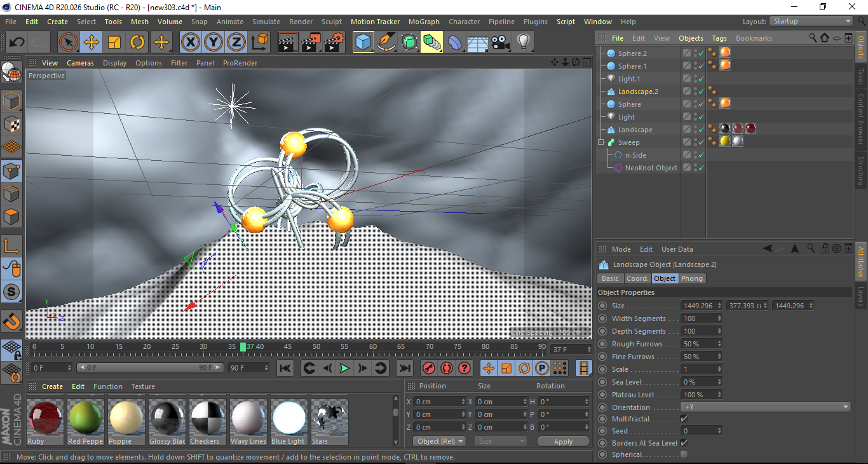Image resolution: width=868 pixels, height=464 pixels.
Task: Click Sea Level stepper arrows
Action: [719, 382]
